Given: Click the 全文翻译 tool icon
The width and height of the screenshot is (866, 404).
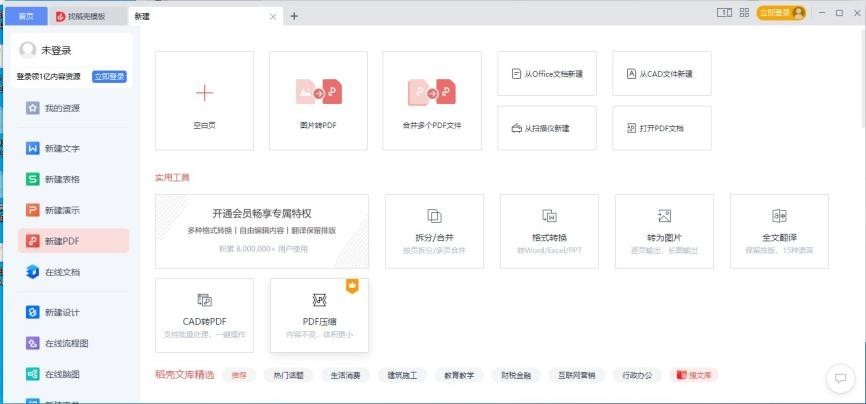Looking at the screenshot, I should pyautogui.click(x=779, y=216).
